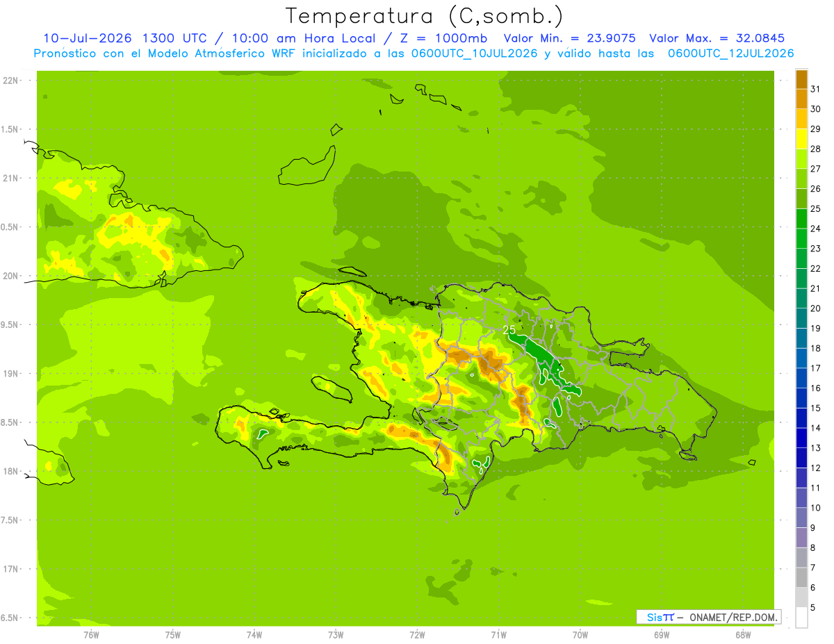This screenshot has width=834, height=644.
Task: Click the "ONAMET/REP.DOM." credit label
Action: pos(733,617)
